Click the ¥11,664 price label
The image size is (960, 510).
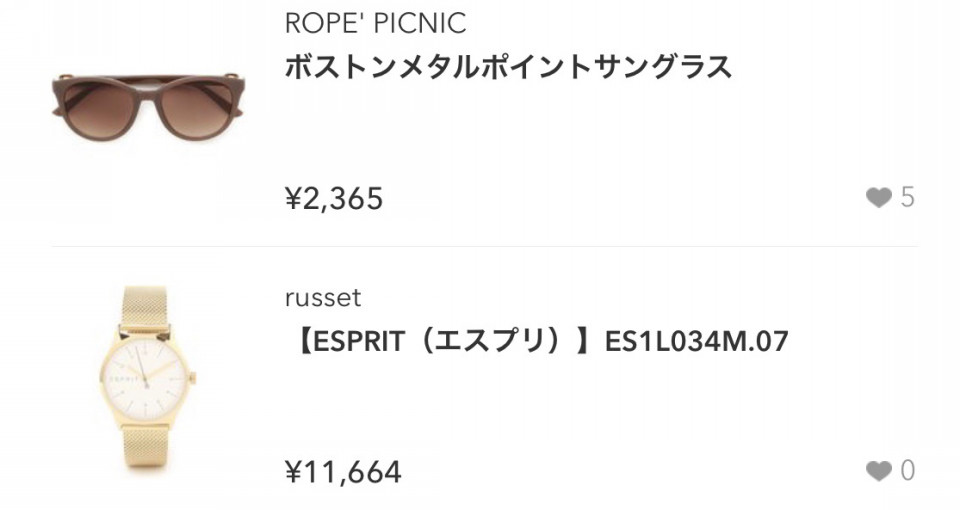point(343,472)
